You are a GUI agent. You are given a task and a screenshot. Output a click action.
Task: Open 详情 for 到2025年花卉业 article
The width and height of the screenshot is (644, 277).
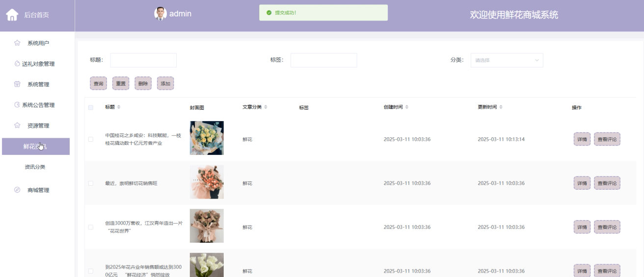coord(582,271)
